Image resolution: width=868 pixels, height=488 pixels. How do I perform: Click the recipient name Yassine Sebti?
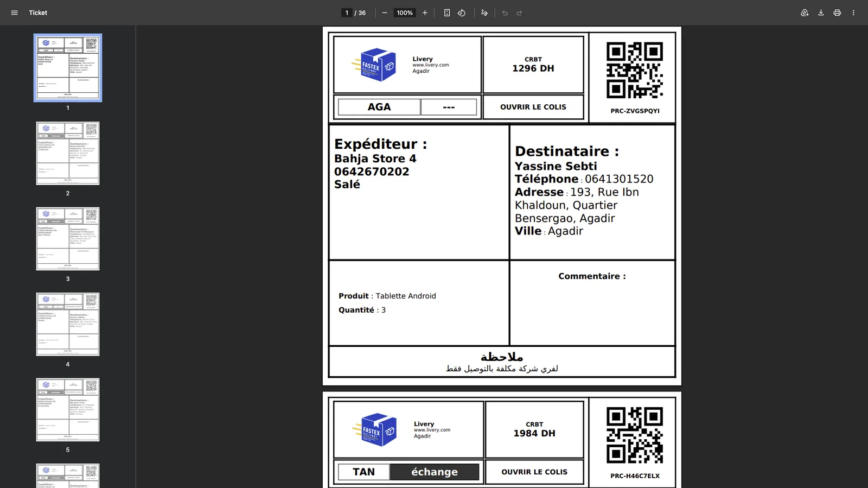[556, 166]
